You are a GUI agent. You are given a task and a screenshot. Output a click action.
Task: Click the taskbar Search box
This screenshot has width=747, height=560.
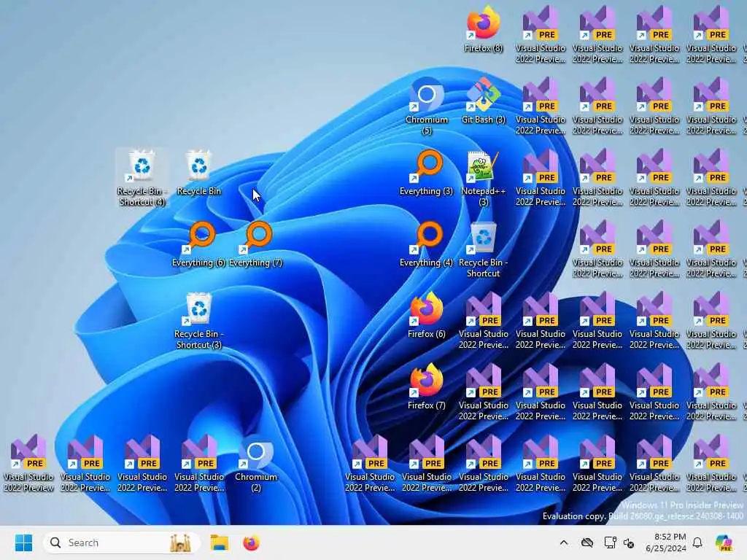click(x=121, y=542)
